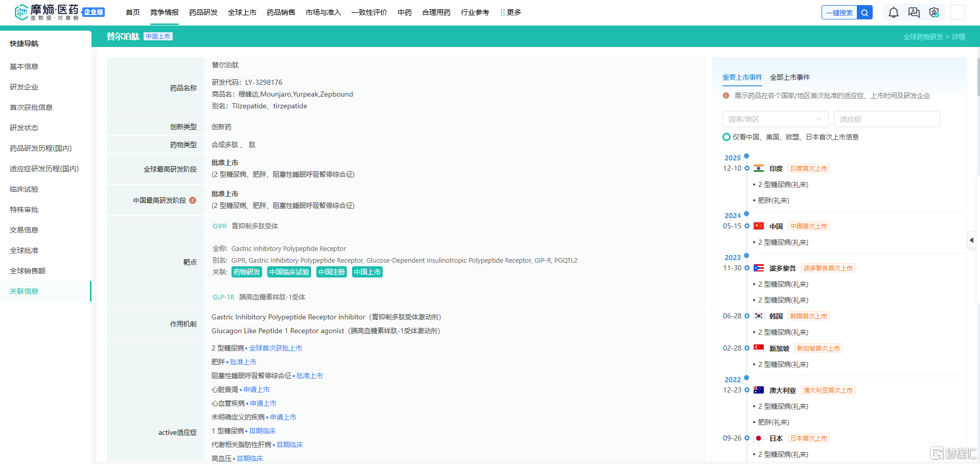The height and width of the screenshot is (464, 980).
Task: Open the 一致性评价 menu
Action: tap(369, 12)
